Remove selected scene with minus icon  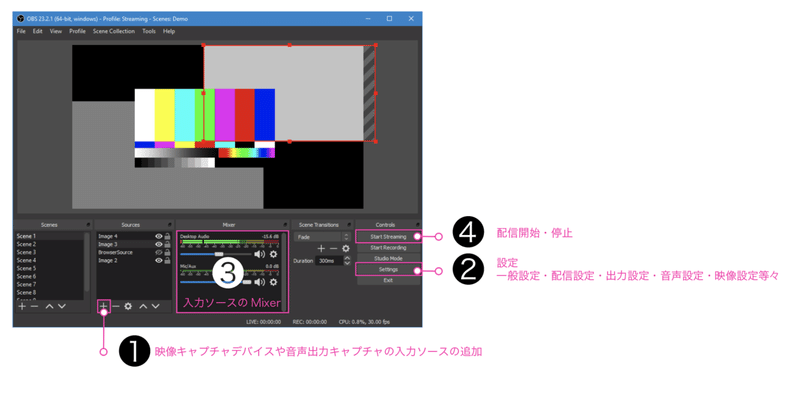34,306
